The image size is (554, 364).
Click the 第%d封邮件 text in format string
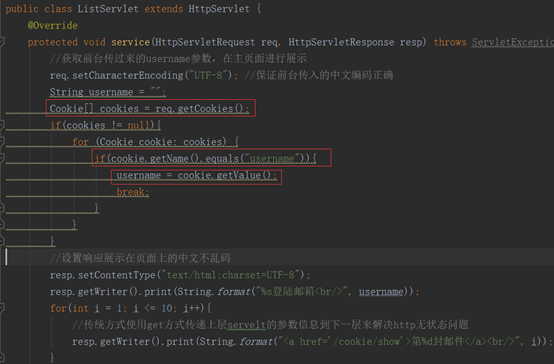(x=438, y=341)
